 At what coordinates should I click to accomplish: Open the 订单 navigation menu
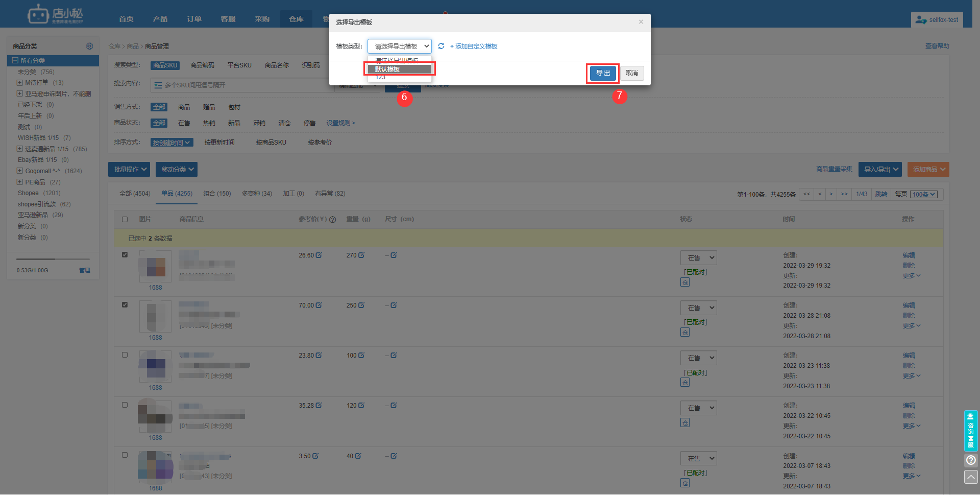(194, 19)
